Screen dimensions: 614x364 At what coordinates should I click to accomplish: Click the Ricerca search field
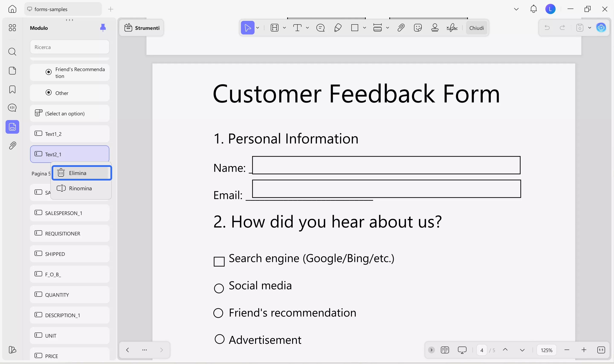tap(70, 47)
